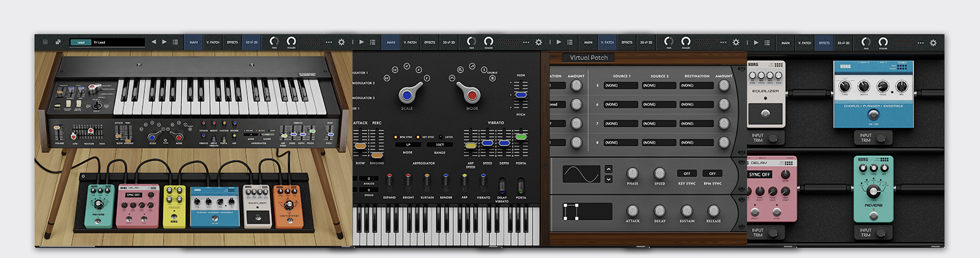This screenshot has height=258, width=980.
Task: Click SYNC OFF button on the Delay pedal in Effects panel
Action: click(759, 175)
